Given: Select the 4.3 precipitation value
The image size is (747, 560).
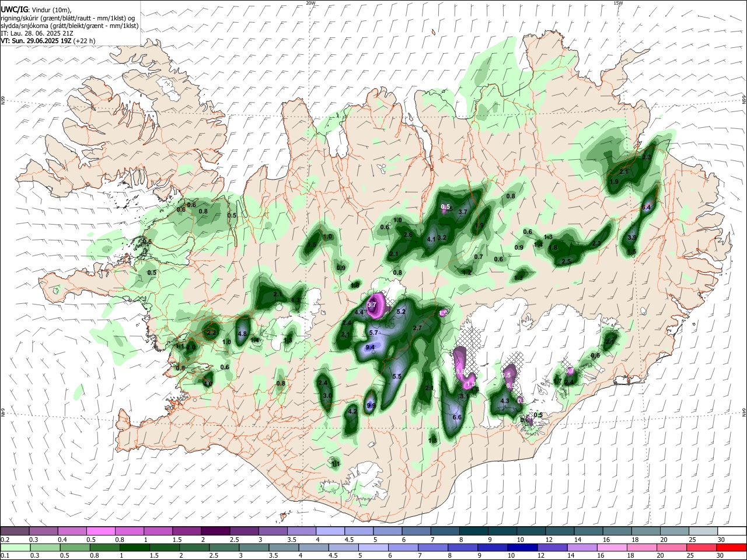Looking at the screenshot, I should 505,401.
